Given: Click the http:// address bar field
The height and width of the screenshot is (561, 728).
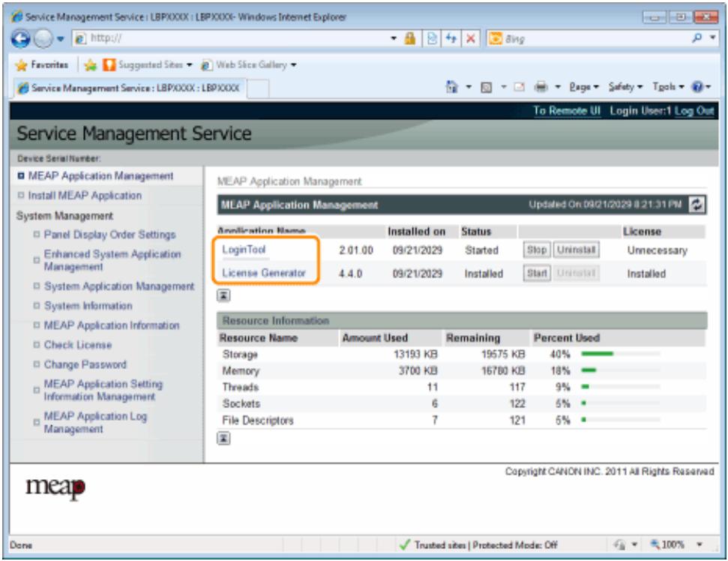Looking at the screenshot, I should tap(231, 38).
